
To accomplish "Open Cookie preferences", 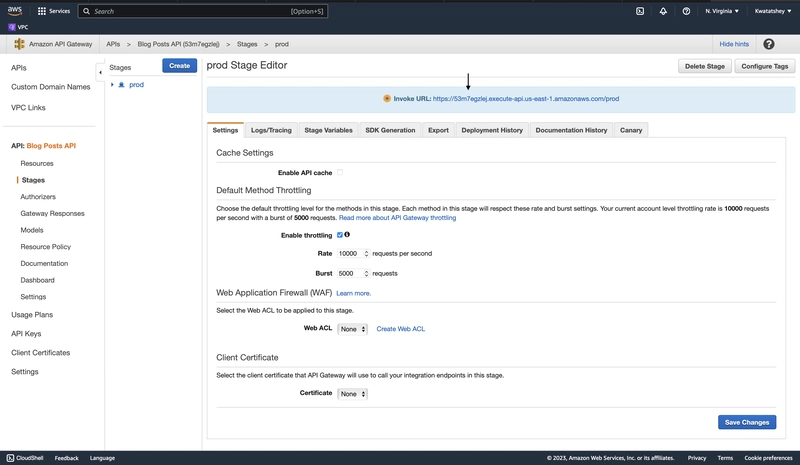I will 768,458.
